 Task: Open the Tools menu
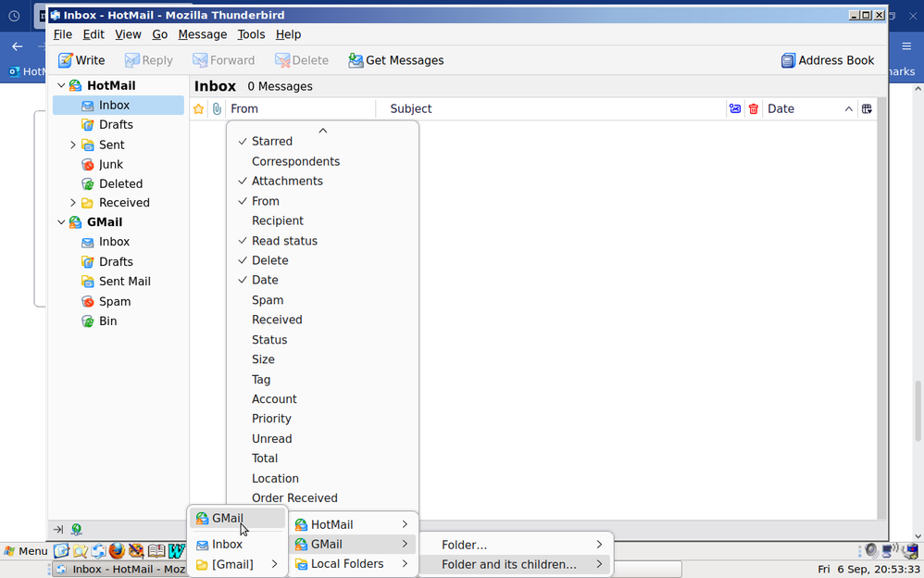(x=251, y=34)
